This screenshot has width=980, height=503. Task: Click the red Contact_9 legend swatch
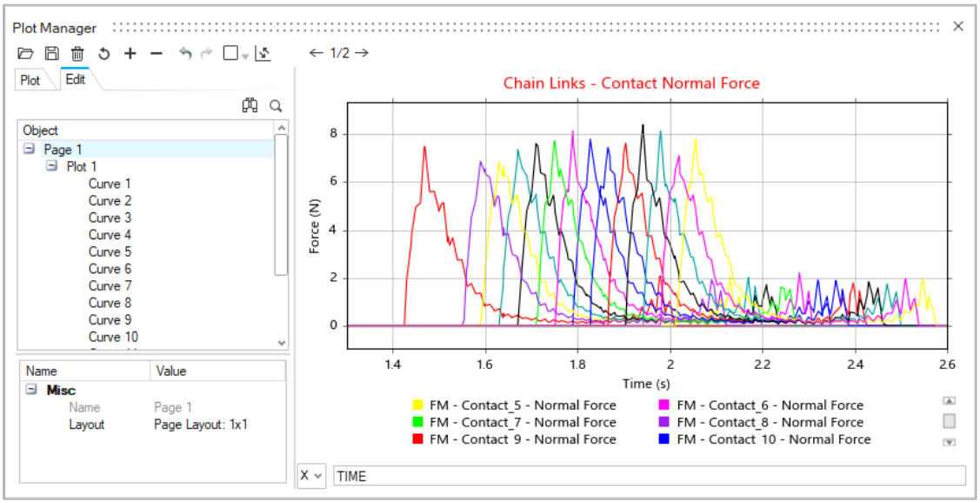coord(417,439)
